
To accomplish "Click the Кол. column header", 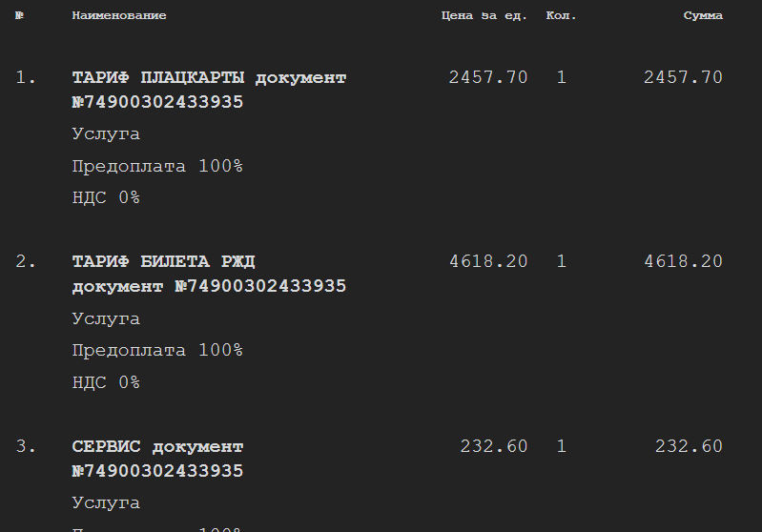I will click(x=561, y=15).
